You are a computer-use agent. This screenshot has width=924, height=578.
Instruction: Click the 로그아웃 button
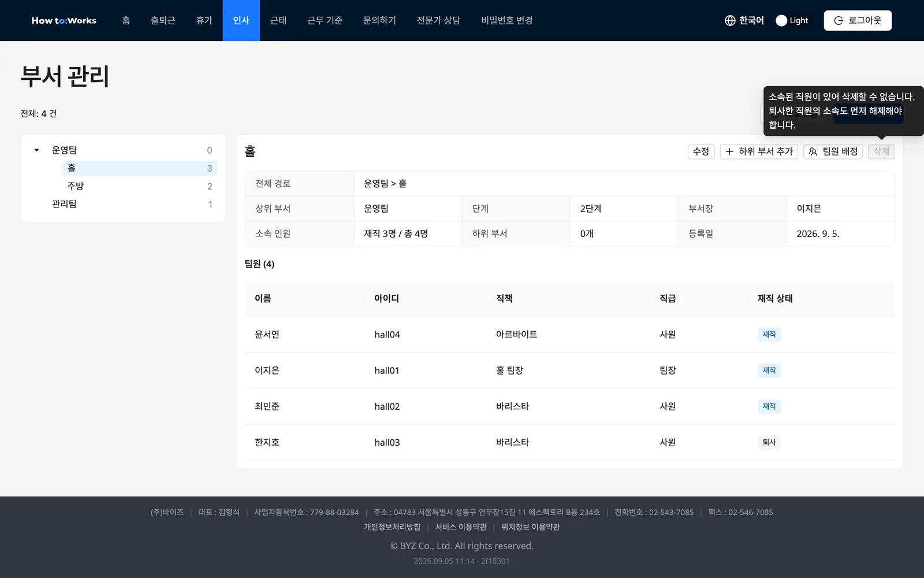[x=858, y=21]
